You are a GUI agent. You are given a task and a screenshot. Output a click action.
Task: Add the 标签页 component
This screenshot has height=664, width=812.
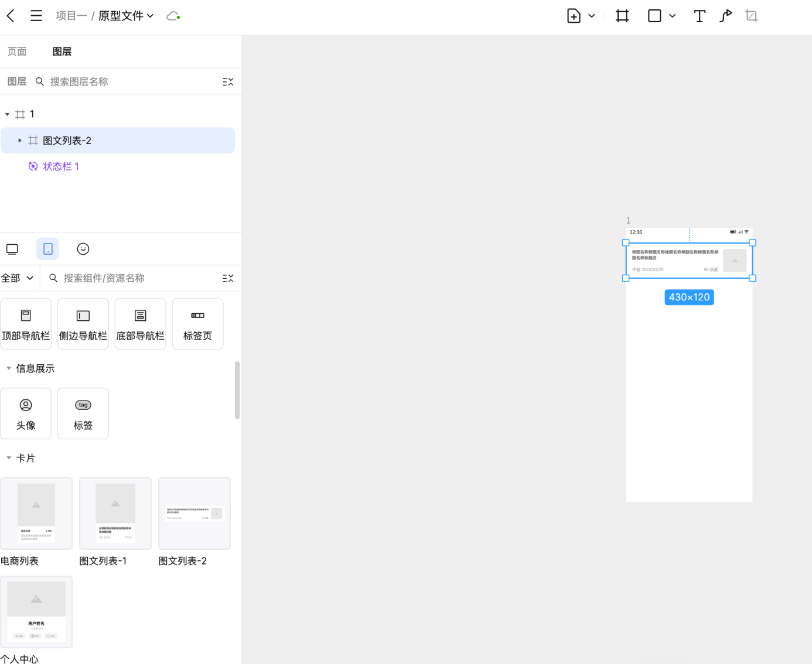(x=198, y=324)
